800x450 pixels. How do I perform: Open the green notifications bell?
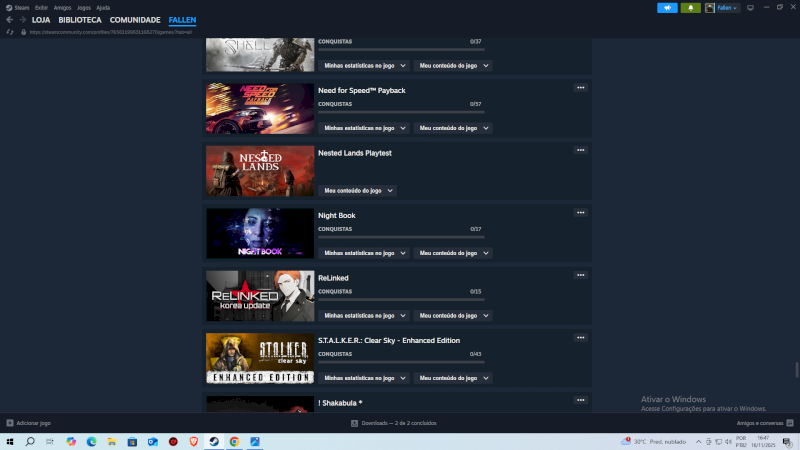pyautogui.click(x=690, y=8)
